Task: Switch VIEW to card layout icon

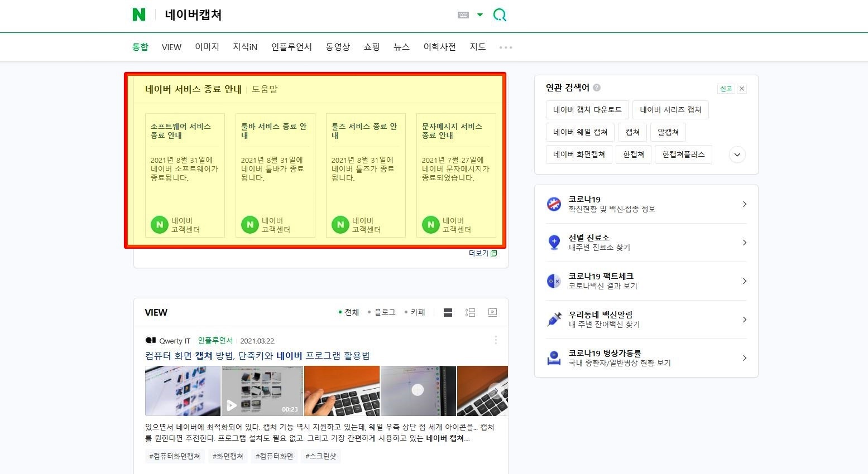Action: point(448,312)
